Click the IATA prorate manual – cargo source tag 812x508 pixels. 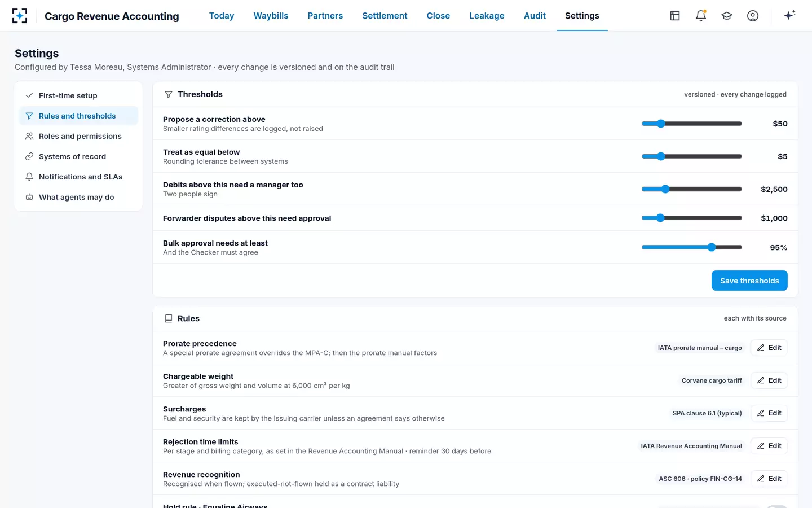tap(700, 348)
